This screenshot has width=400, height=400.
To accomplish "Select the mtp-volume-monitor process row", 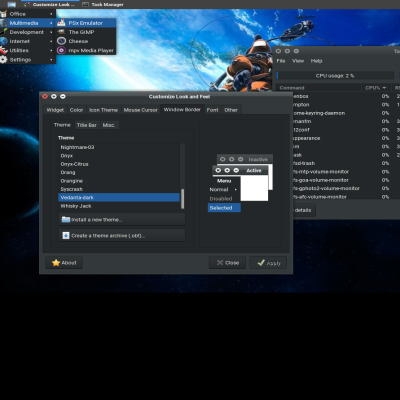I will coord(347,172).
